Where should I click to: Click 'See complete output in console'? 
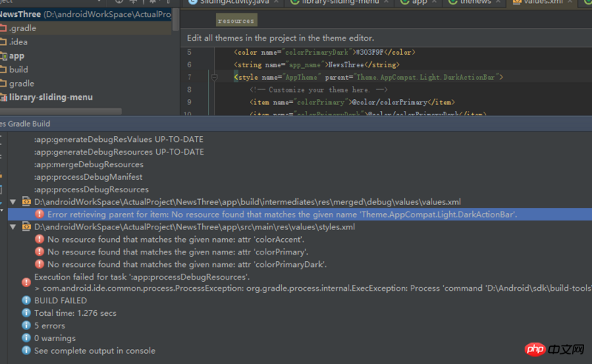click(x=95, y=351)
